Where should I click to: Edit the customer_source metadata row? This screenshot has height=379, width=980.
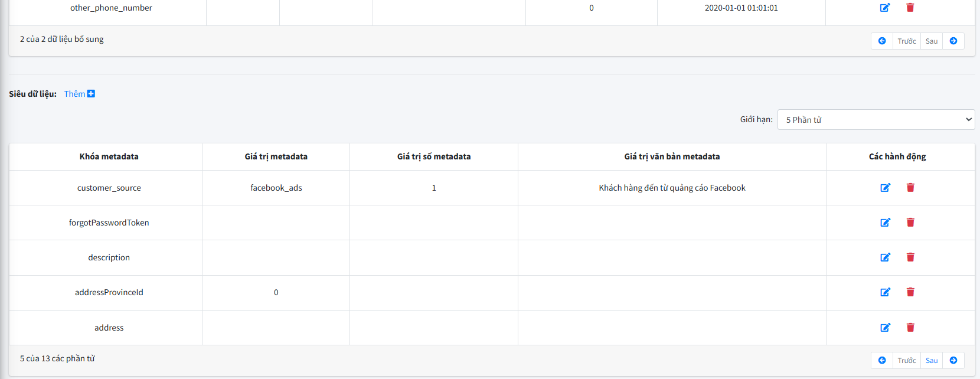click(x=885, y=188)
